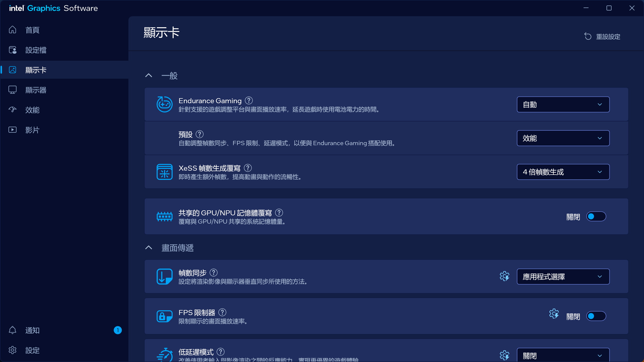Click help icon next to 幀數同步
Image resolution: width=644 pixels, height=362 pixels.
coord(214,273)
